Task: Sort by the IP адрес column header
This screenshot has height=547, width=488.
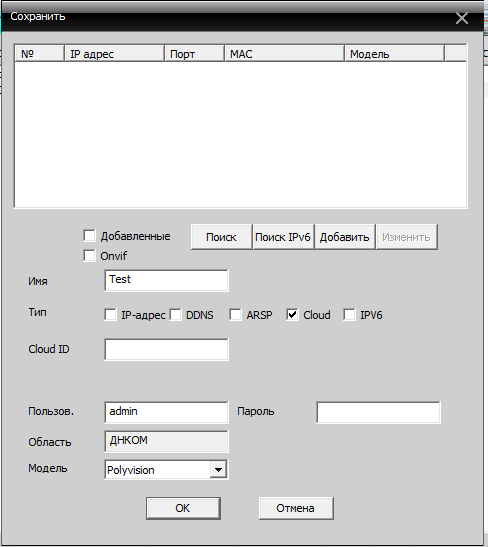Action: (x=114, y=54)
